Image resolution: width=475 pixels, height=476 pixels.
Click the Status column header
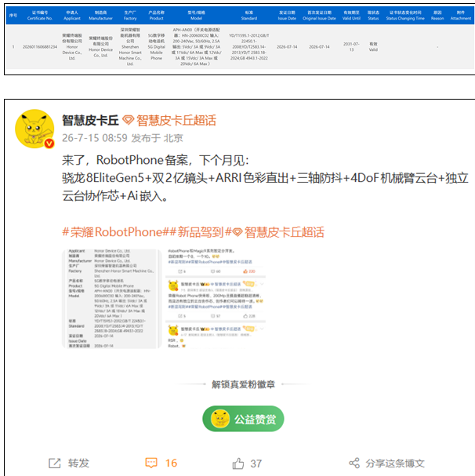point(373,15)
